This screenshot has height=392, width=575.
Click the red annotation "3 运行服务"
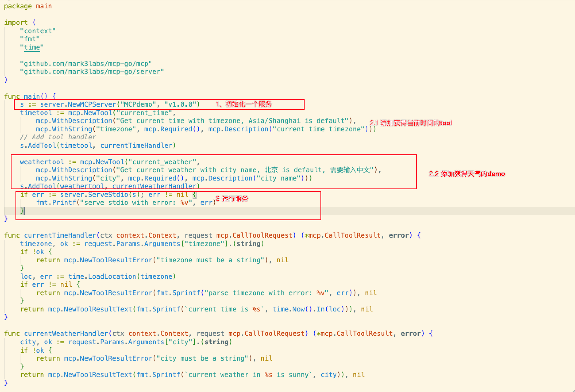232,198
